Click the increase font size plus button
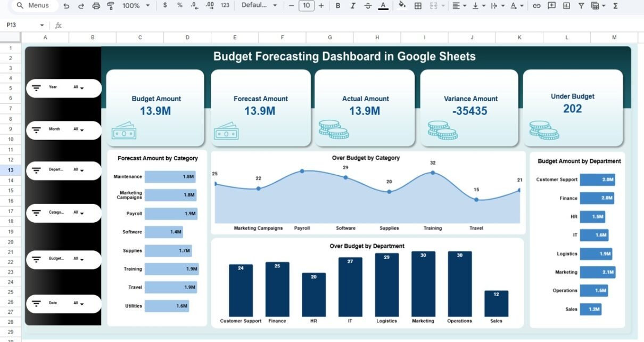644x342 pixels. pos(321,6)
